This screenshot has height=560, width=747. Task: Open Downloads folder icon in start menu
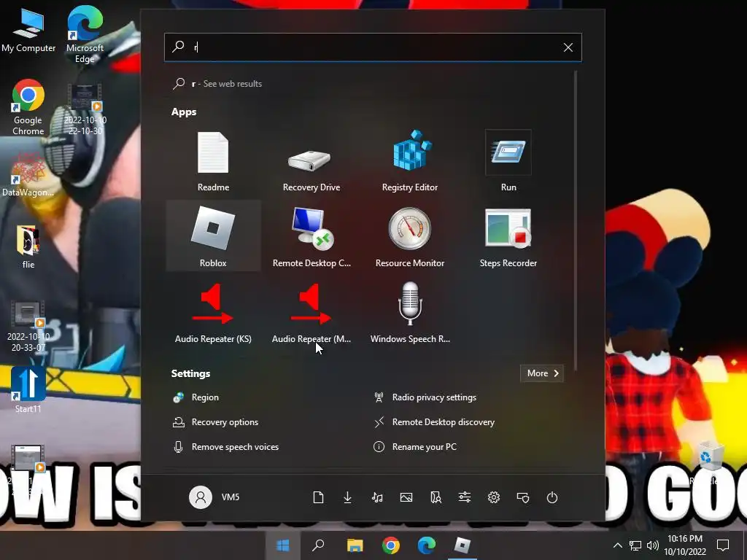tap(348, 497)
